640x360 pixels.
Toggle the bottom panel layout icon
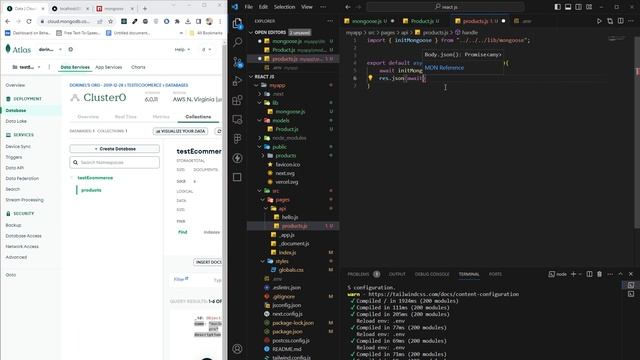(x=568, y=7)
